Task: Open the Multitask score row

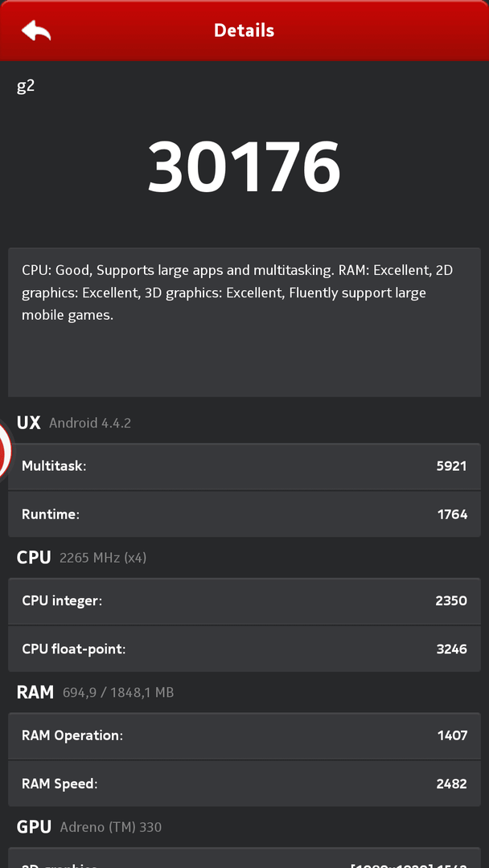Action: pos(244,465)
